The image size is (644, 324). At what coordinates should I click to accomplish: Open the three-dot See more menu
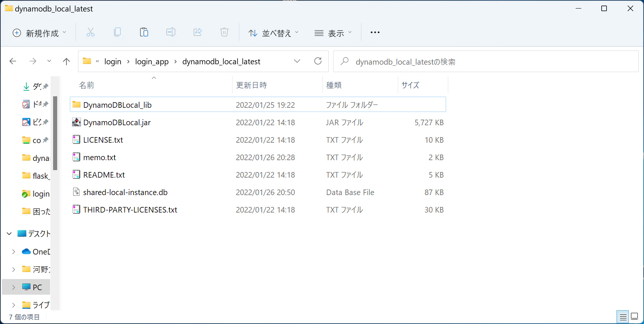pyautogui.click(x=375, y=32)
